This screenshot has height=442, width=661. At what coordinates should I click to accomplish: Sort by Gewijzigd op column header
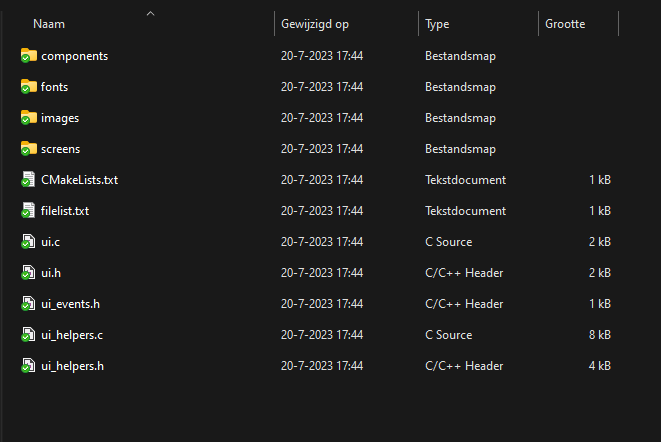[315, 24]
